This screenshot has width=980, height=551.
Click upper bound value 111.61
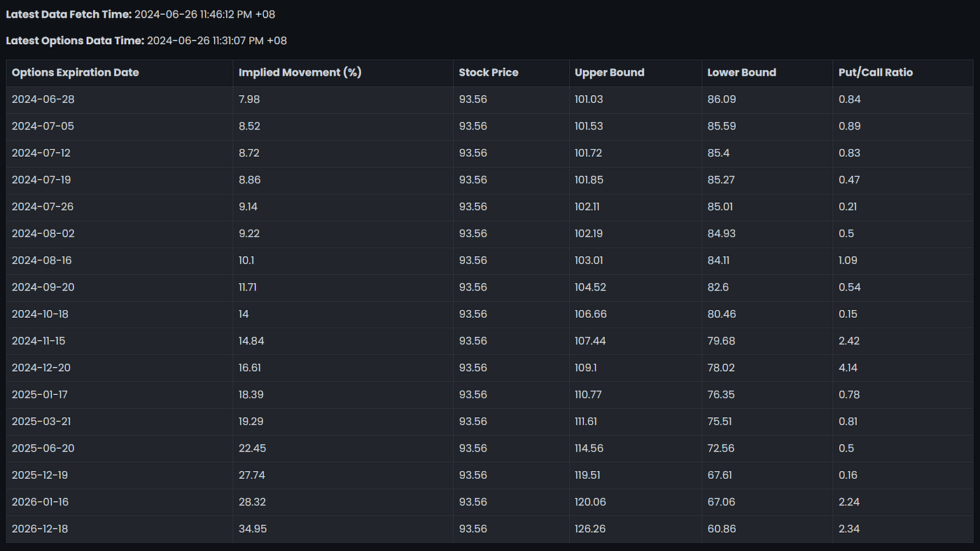coord(586,421)
